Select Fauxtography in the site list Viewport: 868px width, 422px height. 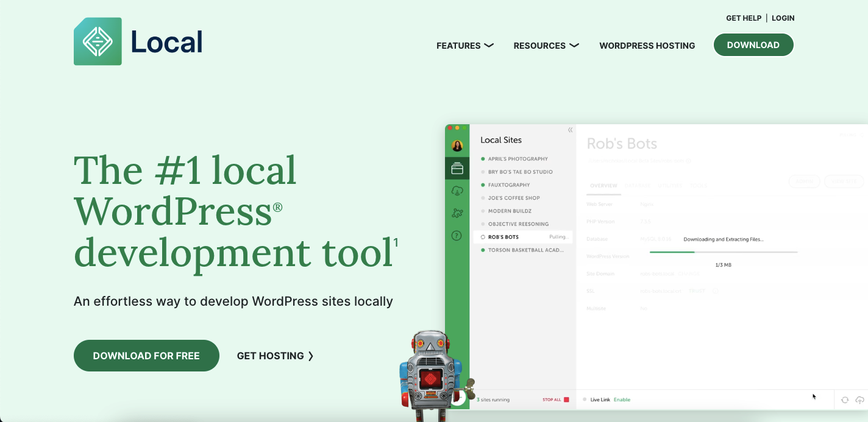pyautogui.click(x=509, y=185)
